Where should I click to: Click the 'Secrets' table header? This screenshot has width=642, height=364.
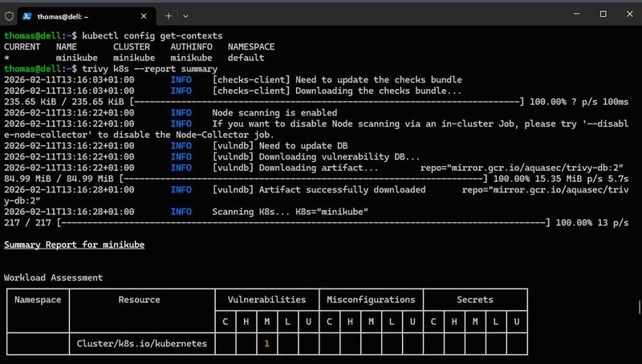click(475, 299)
